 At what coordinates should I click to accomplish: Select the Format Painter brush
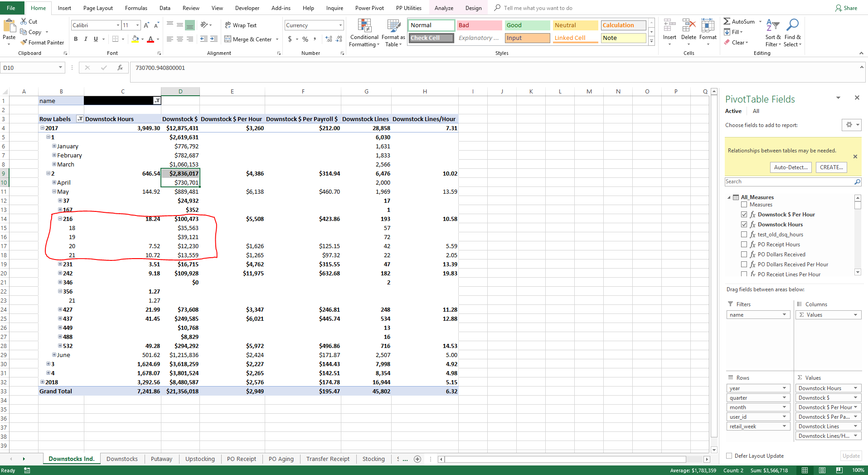[x=24, y=42]
